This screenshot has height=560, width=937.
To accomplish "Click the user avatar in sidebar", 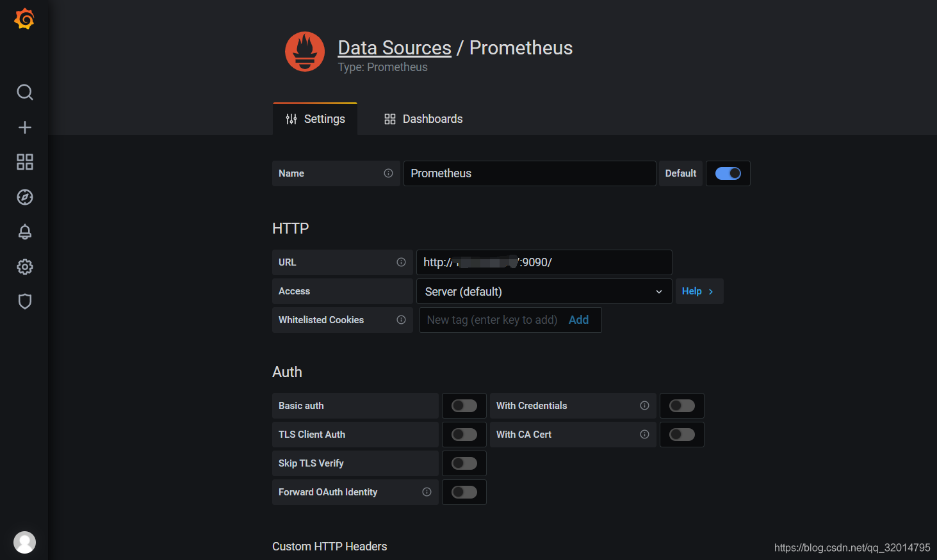I will tap(25, 542).
